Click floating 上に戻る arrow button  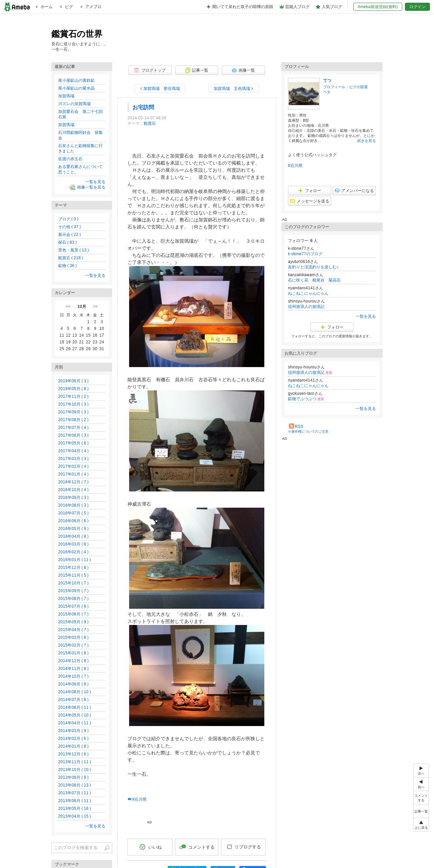click(421, 825)
